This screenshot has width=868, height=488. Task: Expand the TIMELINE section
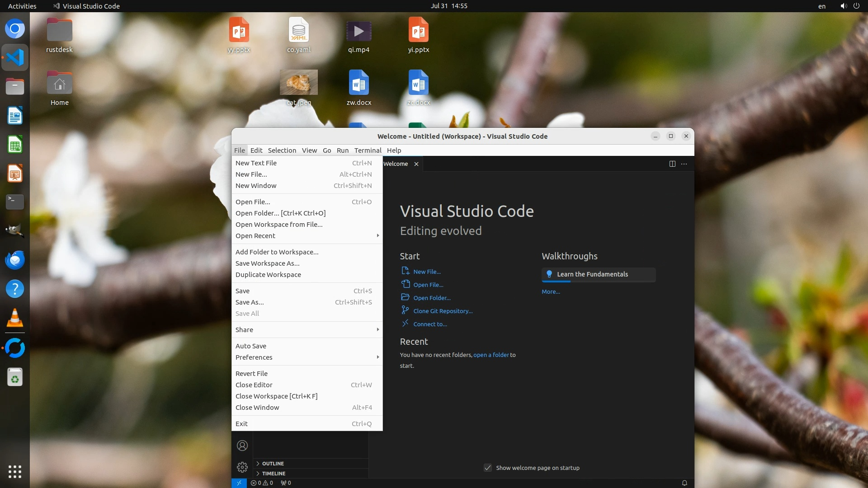coord(273,473)
